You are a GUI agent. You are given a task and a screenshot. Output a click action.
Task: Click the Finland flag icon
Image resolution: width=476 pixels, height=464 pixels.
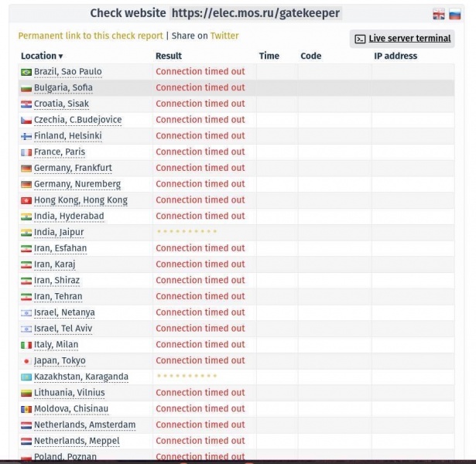pyautogui.click(x=26, y=136)
